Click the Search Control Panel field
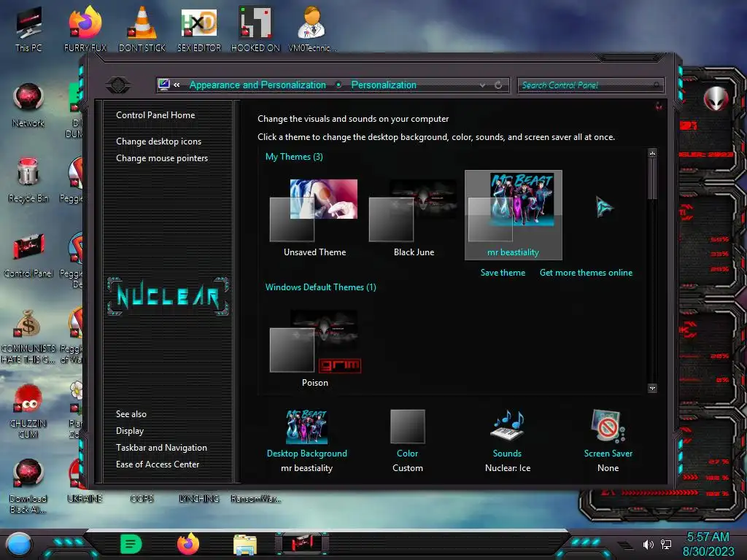Image resolution: width=747 pixels, height=560 pixels. (589, 85)
